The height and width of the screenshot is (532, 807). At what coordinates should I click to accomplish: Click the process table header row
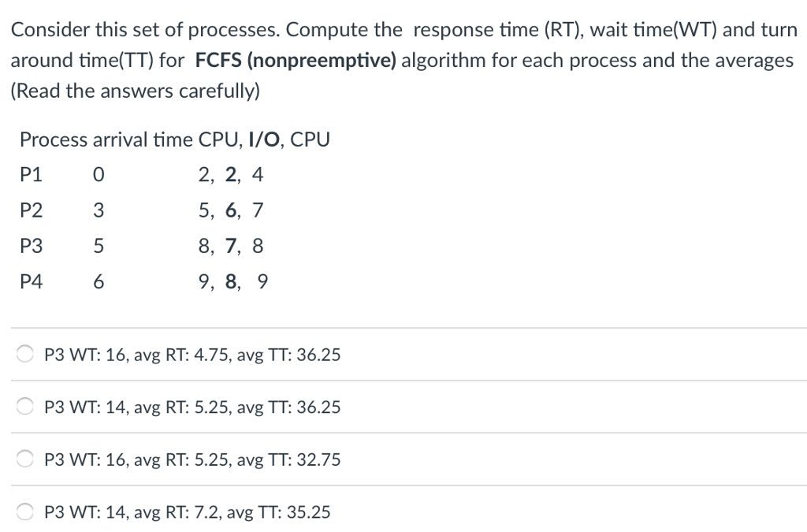pyautogui.click(x=175, y=140)
